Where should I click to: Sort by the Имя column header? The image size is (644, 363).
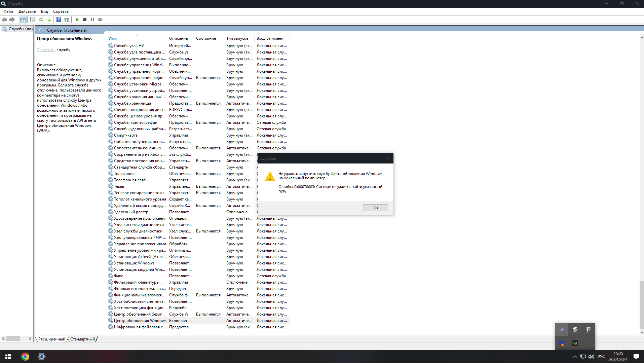tap(137, 38)
